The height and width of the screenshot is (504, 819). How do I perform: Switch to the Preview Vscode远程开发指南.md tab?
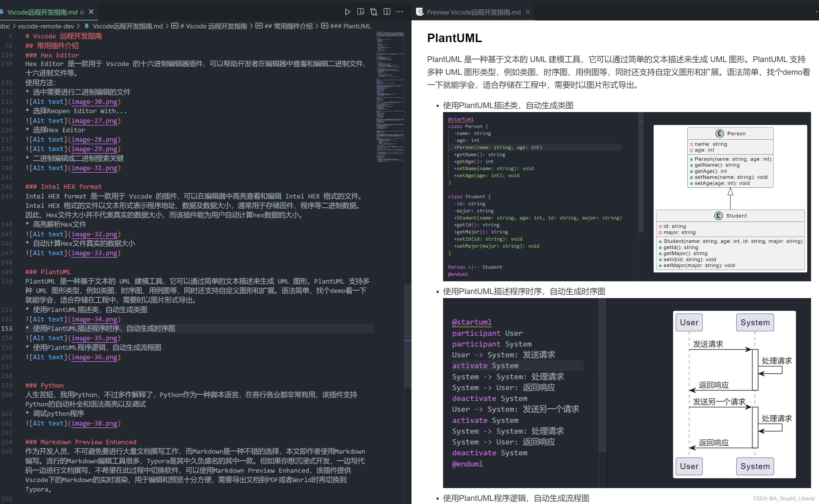[x=473, y=12]
